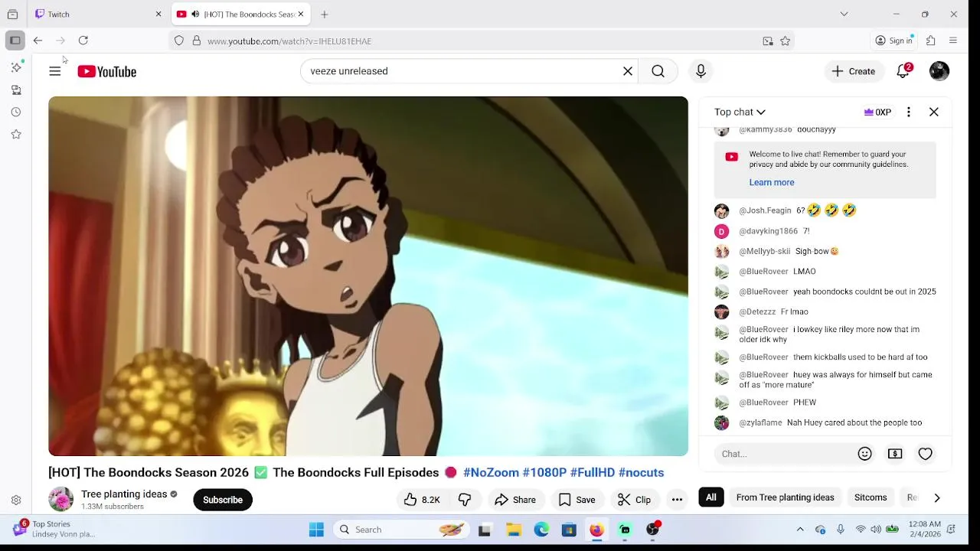Click the browser URL address bar

(x=482, y=41)
